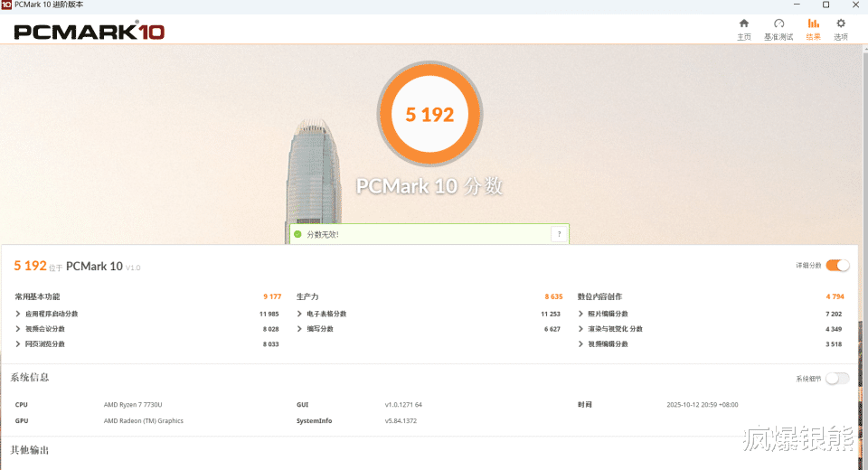Click the 6 627 writing value
This screenshot has height=470, width=868.
552,329
